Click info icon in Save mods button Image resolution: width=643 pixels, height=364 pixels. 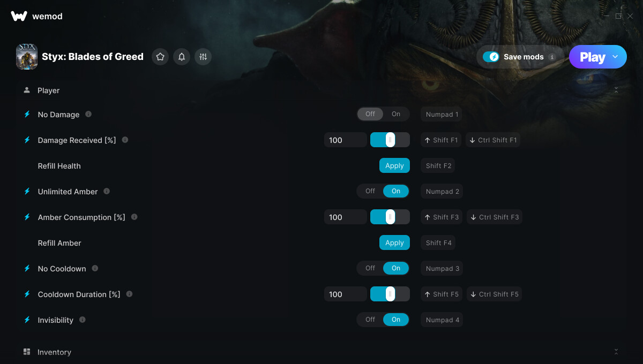552,57
